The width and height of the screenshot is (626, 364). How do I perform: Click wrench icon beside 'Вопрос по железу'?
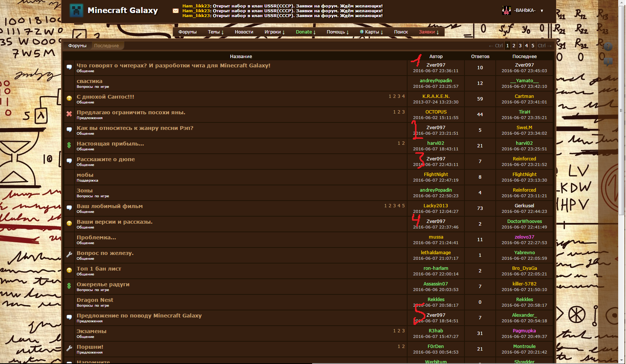69,255
